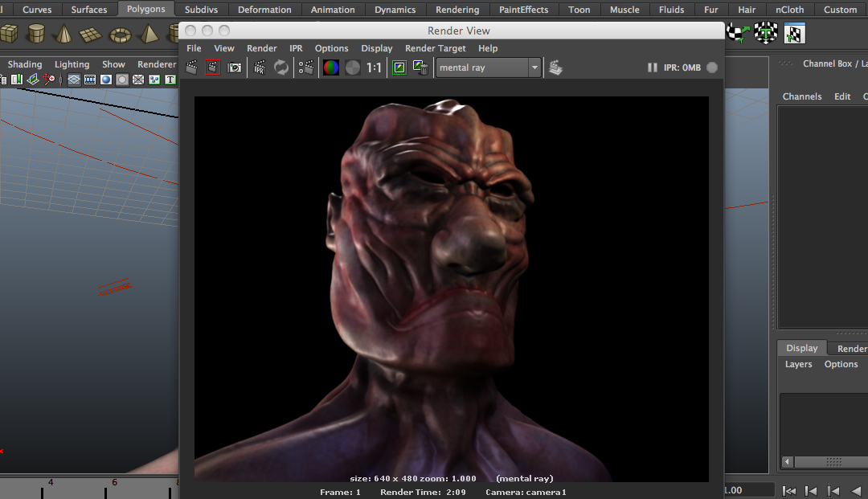Open the viewport Show menu
Image resolution: width=868 pixels, height=499 pixels.
click(x=113, y=64)
